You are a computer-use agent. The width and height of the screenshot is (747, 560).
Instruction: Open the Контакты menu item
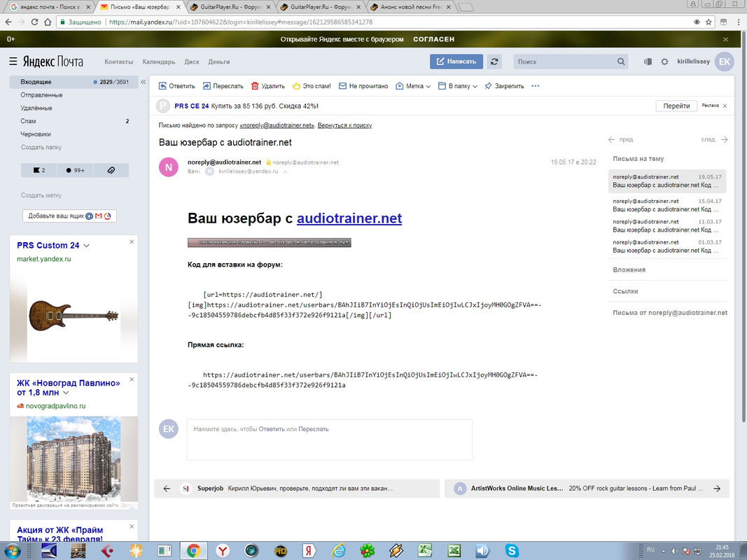tap(118, 62)
